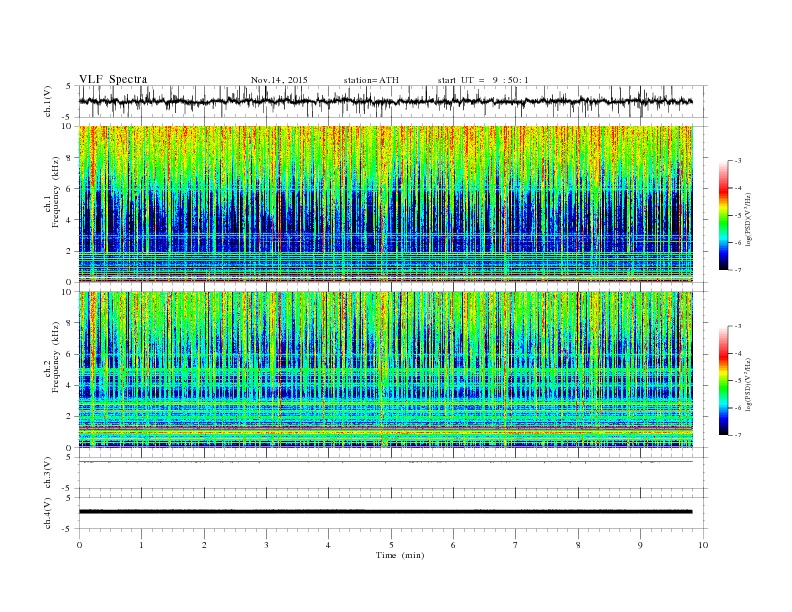Viewport: 792px width, 612px height.
Task: Click the Time (min) axis label
Action: (400, 555)
